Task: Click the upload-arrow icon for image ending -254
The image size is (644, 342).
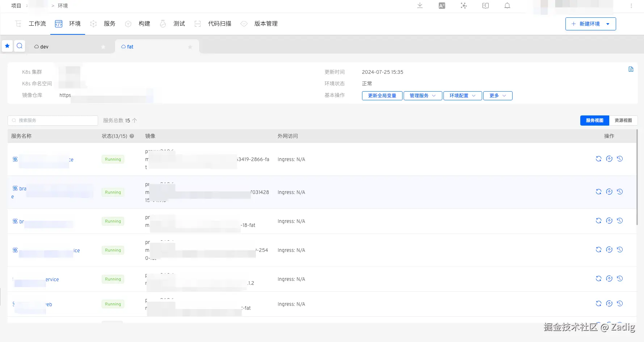Action: pyautogui.click(x=609, y=250)
